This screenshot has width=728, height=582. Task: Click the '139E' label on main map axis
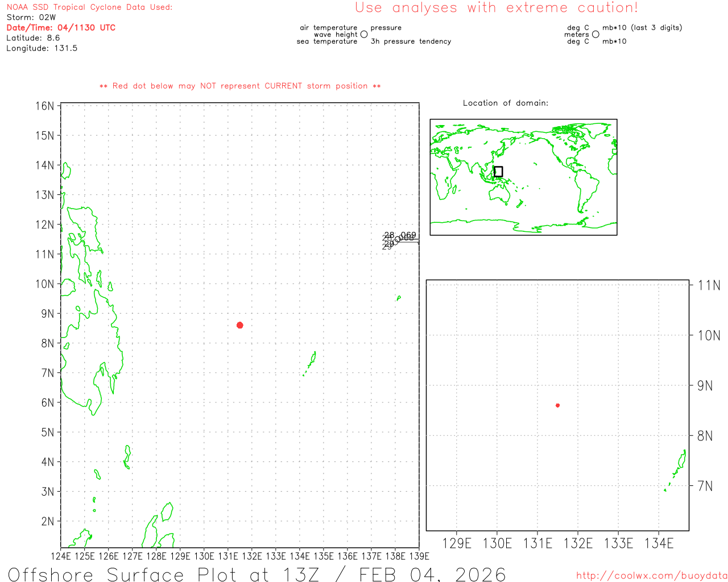tap(419, 556)
